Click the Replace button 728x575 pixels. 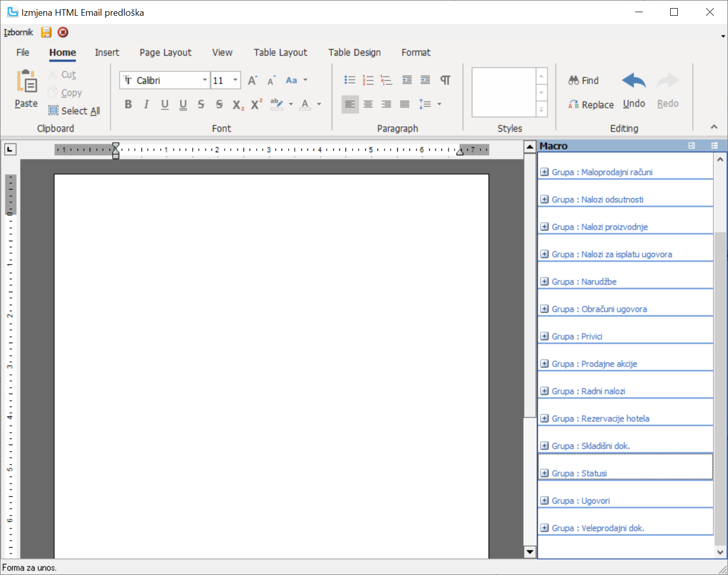click(x=591, y=104)
